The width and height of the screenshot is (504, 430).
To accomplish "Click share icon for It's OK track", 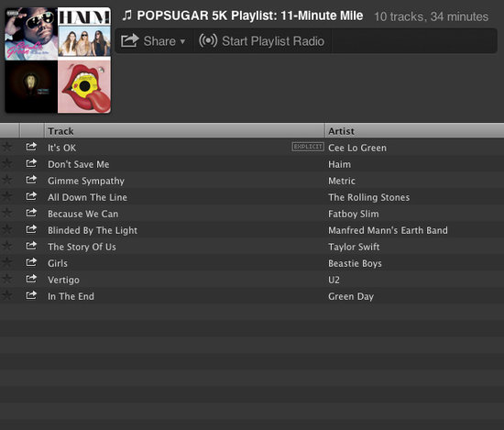I will 31,147.
